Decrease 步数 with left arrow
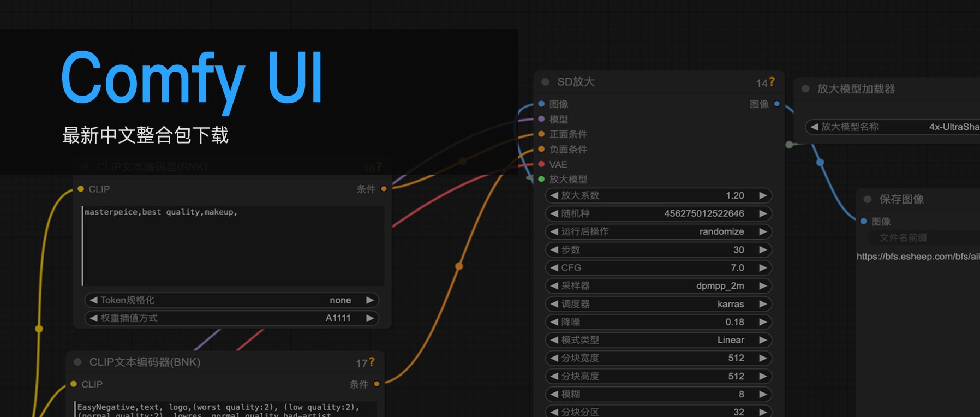980x417 pixels. (554, 249)
